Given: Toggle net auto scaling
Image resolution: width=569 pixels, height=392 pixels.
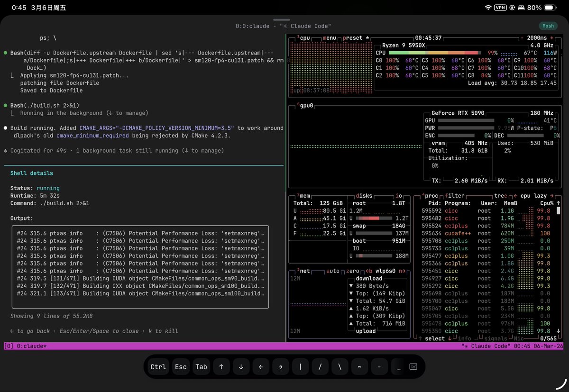Looking at the screenshot, I should tap(333, 271).
